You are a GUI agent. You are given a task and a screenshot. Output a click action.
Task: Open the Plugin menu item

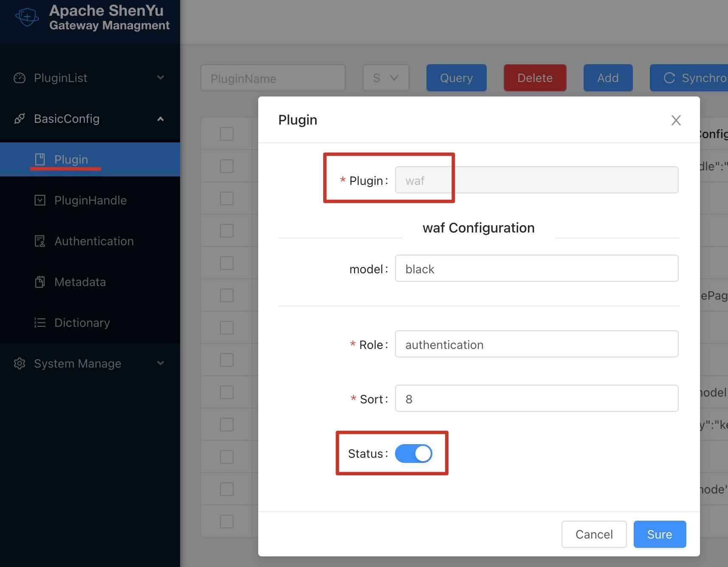(x=71, y=159)
